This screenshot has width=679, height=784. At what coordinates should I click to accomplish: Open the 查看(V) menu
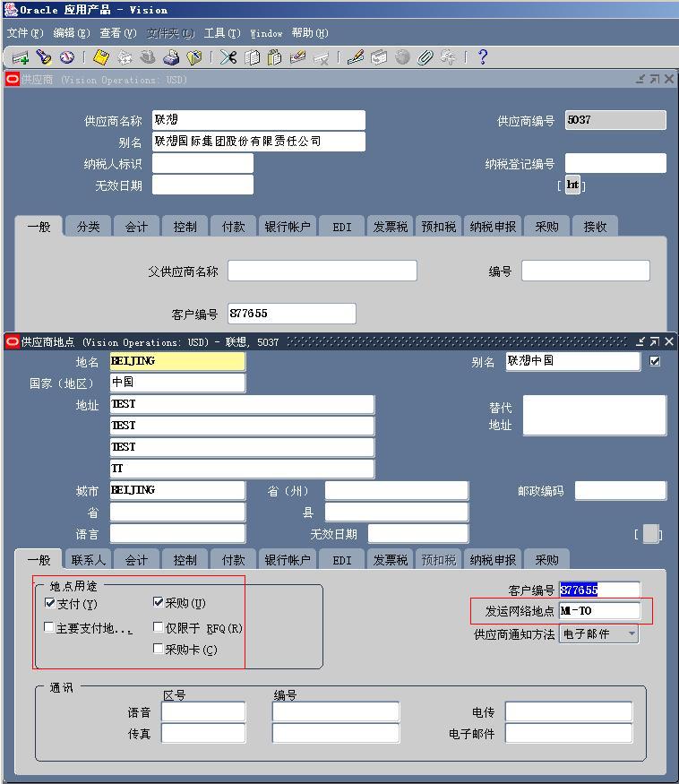point(118,33)
